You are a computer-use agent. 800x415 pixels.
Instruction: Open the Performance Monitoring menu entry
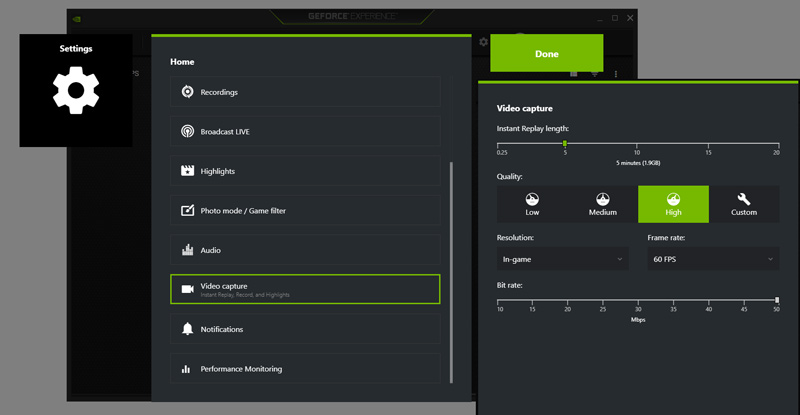(305, 369)
